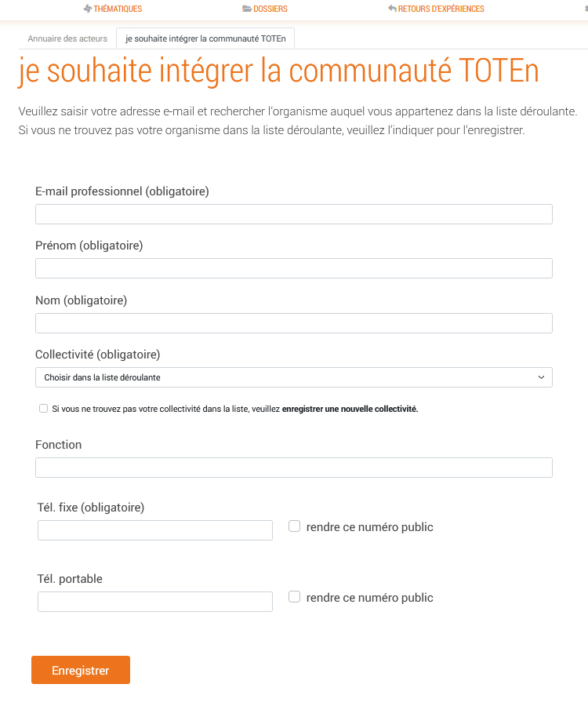Click the Nom input field
This screenshot has height=706, width=588.
click(293, 322)
